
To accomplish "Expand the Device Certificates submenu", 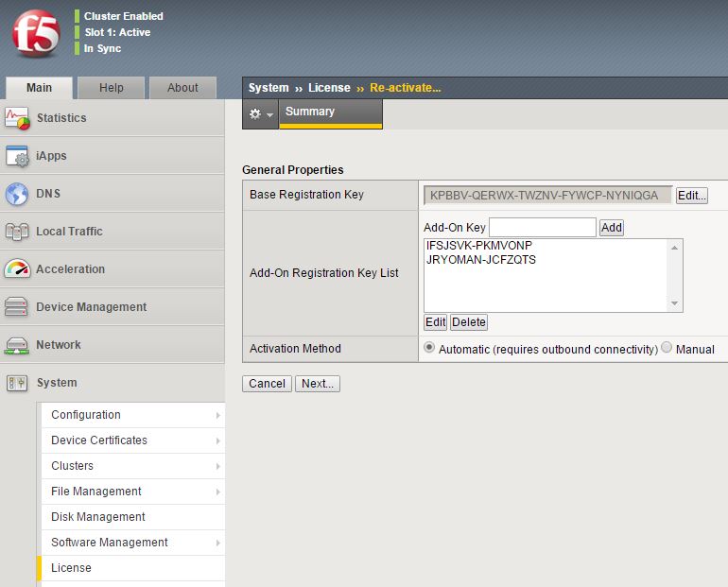I will pos(217,440).
